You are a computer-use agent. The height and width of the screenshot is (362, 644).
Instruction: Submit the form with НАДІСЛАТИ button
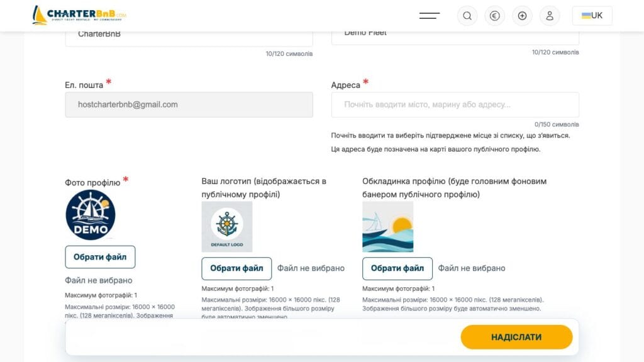pos(516,337)
